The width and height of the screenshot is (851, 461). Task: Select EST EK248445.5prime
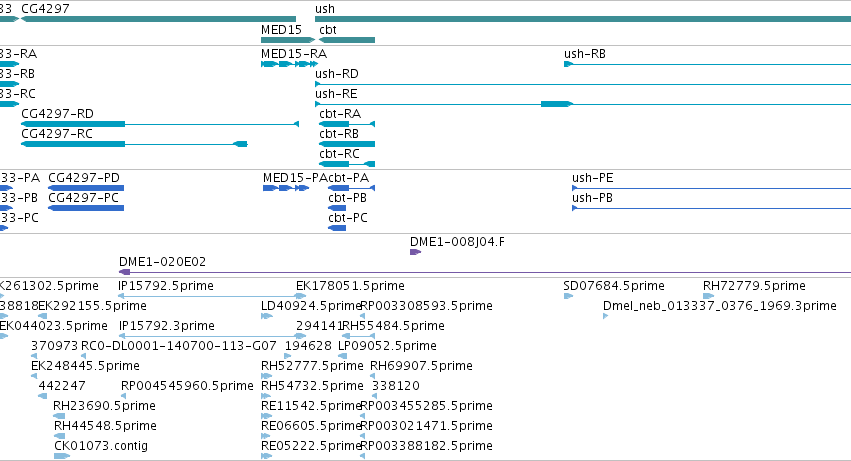(x=34, y=376)
